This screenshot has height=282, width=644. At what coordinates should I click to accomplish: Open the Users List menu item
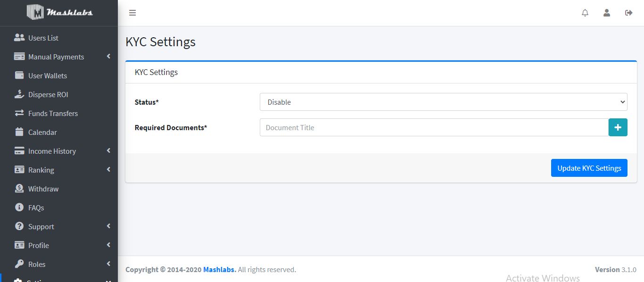pyautogui.click(x=43, y=38)
